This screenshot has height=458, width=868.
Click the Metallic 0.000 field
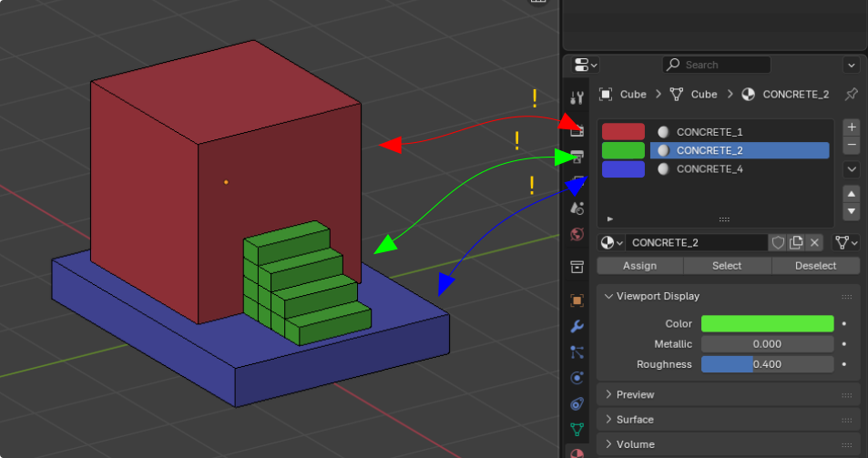[x=767, y=344]
